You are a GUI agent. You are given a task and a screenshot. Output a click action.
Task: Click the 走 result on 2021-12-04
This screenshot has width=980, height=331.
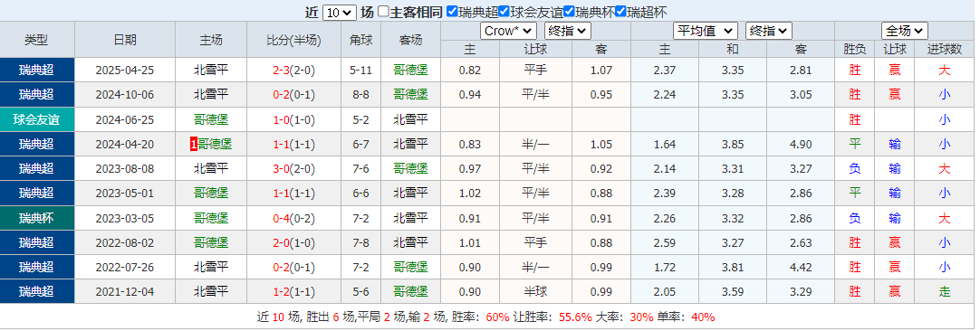tap(944, 292)
